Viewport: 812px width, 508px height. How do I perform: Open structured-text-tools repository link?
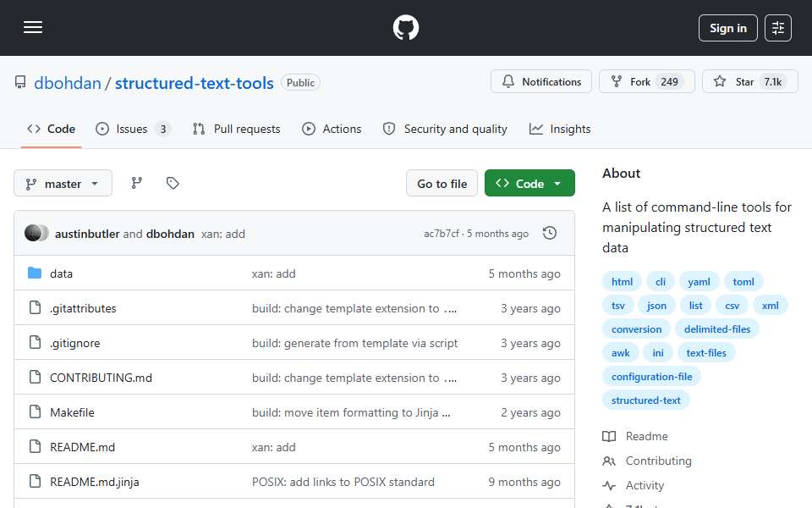(x=195, y=83)
